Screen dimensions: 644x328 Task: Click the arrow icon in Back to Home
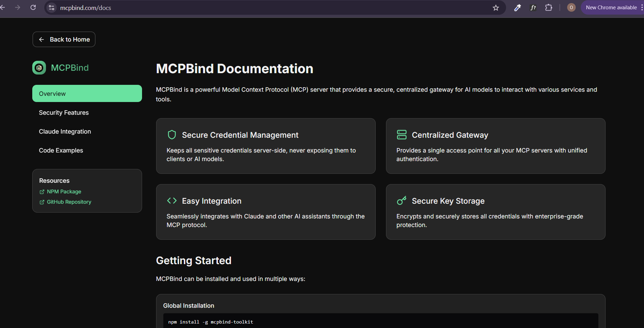click(42, 39)
